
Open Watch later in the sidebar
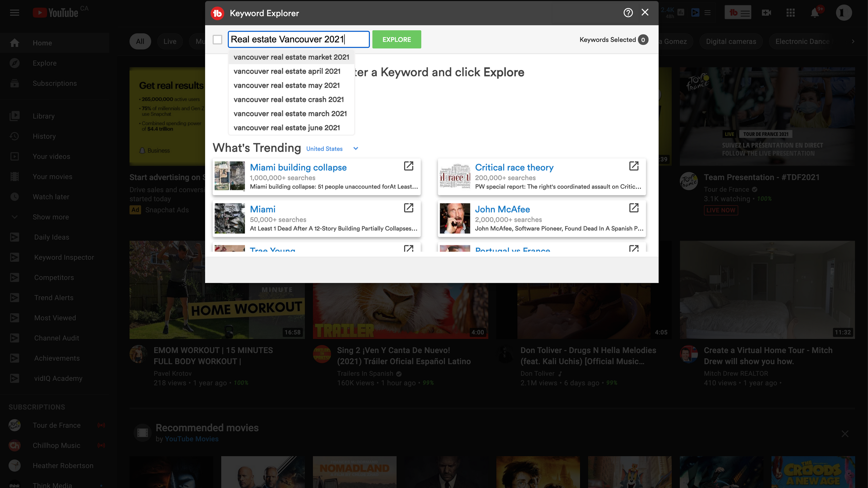pyautogui.click(x=55, y=197)
